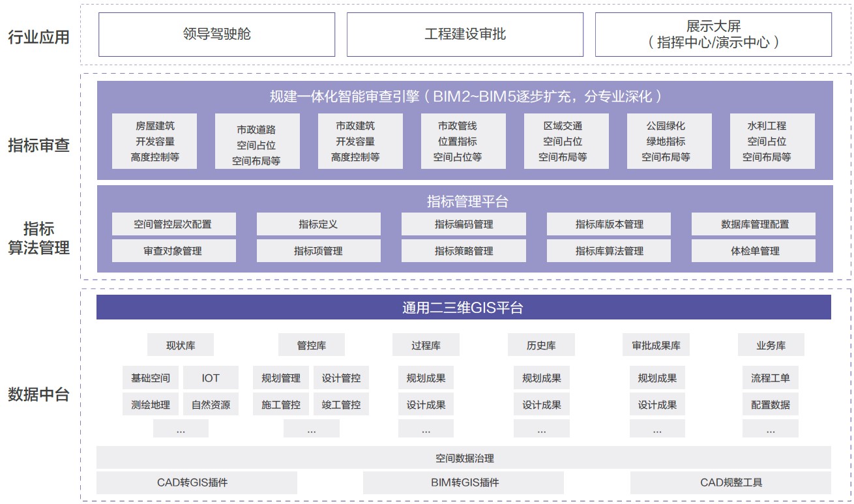Open 空间管控层次配置 in the indicator platform
The image size is (854, 504).
[173, 224]
